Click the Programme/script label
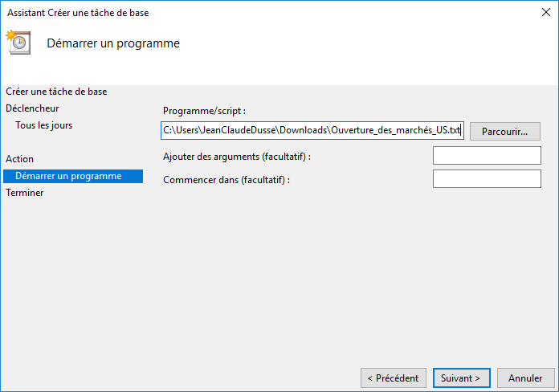The image size is (559, 392). coord(204,111)
